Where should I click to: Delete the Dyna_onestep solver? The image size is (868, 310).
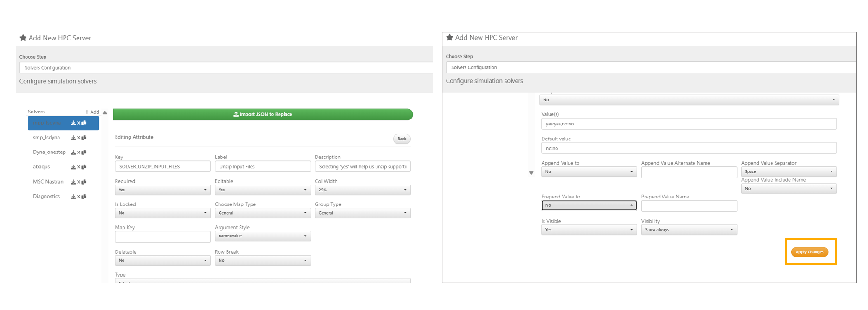(78, 152)
